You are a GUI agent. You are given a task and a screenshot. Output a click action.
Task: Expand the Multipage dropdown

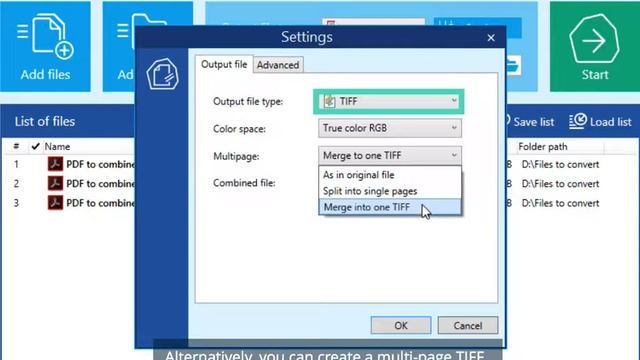(390, 156)
